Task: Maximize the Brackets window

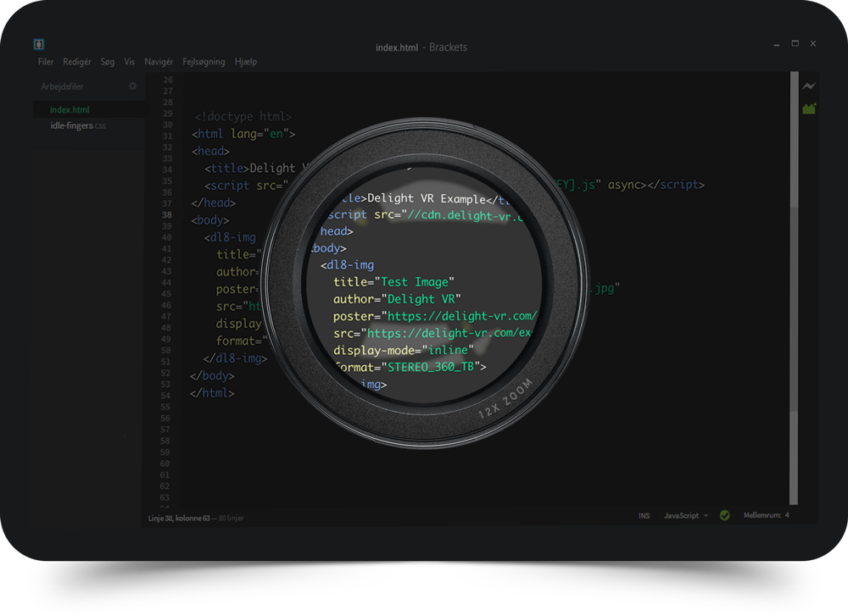Action: coord(795,43)
